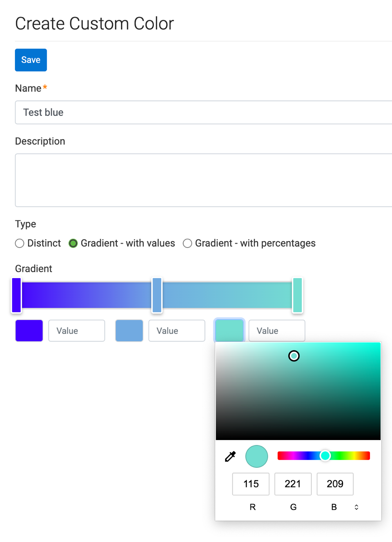Open the light blue middle color swatch
Screen dimensions: 392x542
129,331
